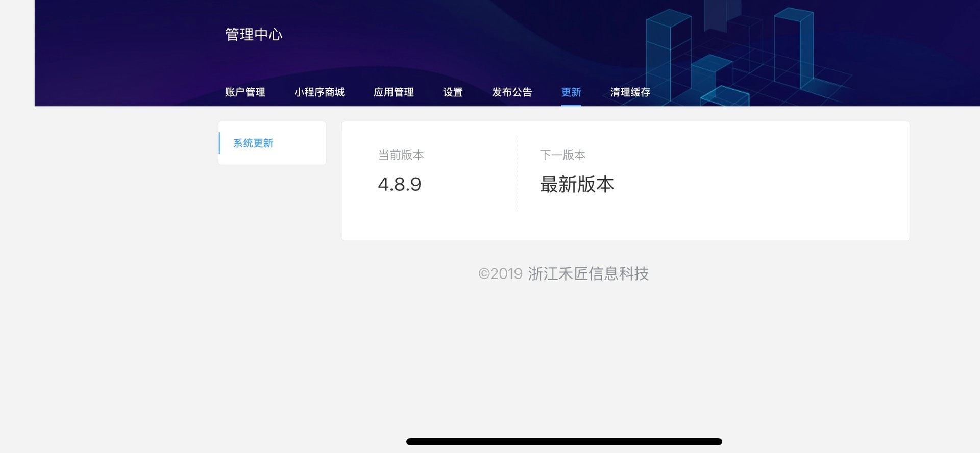Click the 下一版本 label
The width and height of the screenshot is (980, 453).
562,155
